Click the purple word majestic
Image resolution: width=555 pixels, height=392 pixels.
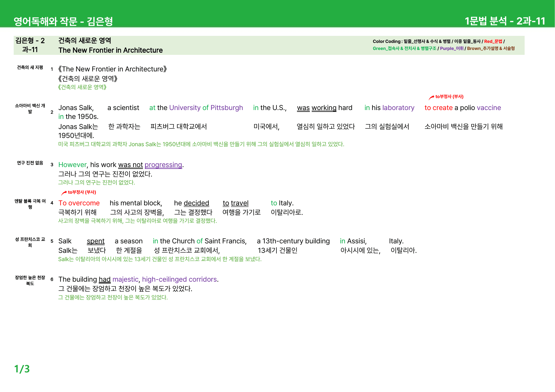coord(125,280)
